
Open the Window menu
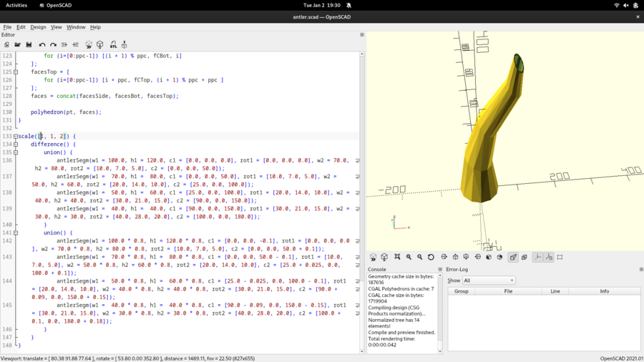pos(76,27)
